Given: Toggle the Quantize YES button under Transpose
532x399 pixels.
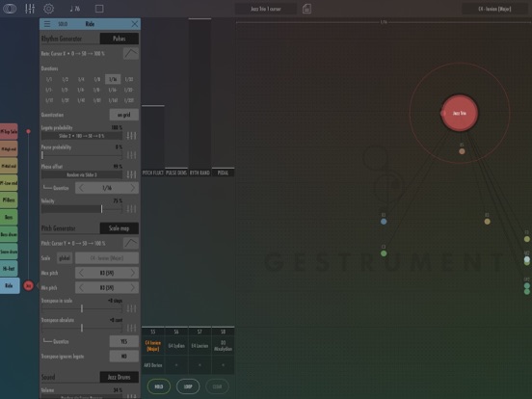Looking at the screenshot, I should click(x=123, y=342).
